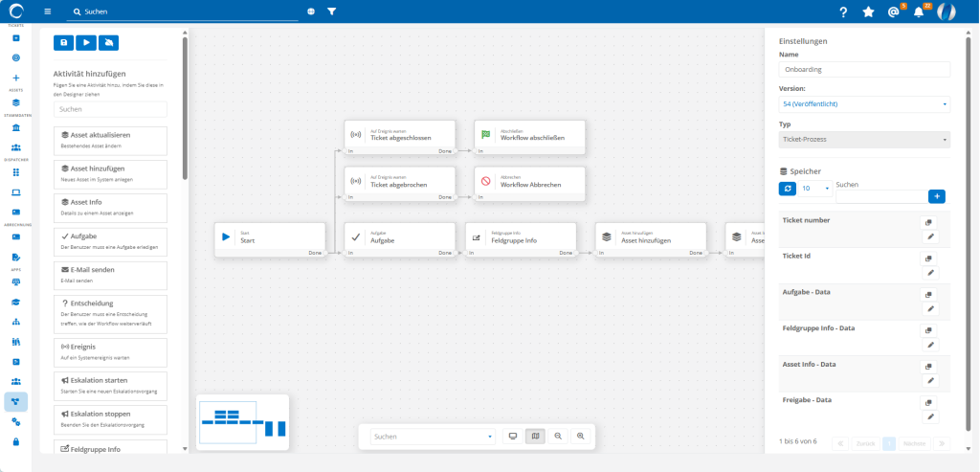
Task: Open the notifications bell icon
Action: (919, 11)
